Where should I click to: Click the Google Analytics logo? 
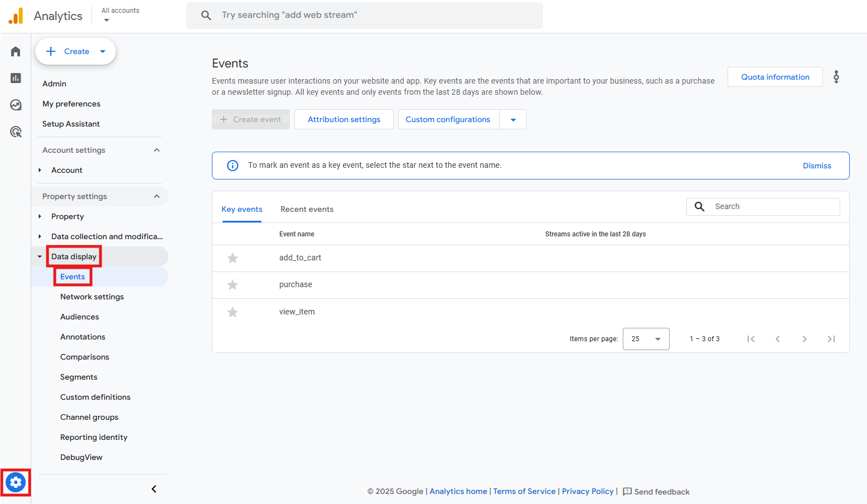click(16, 16)
